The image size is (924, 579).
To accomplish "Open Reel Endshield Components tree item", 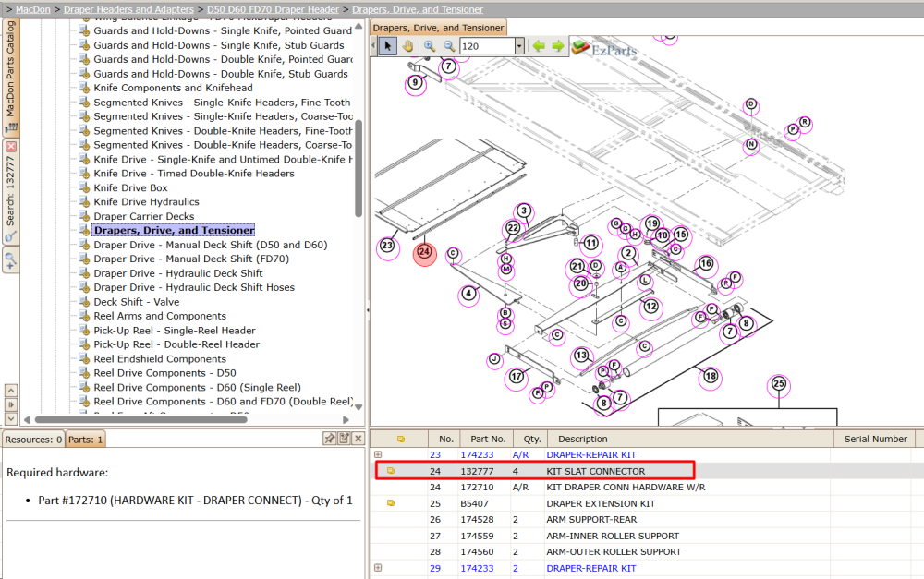I will tap(160, 358).
